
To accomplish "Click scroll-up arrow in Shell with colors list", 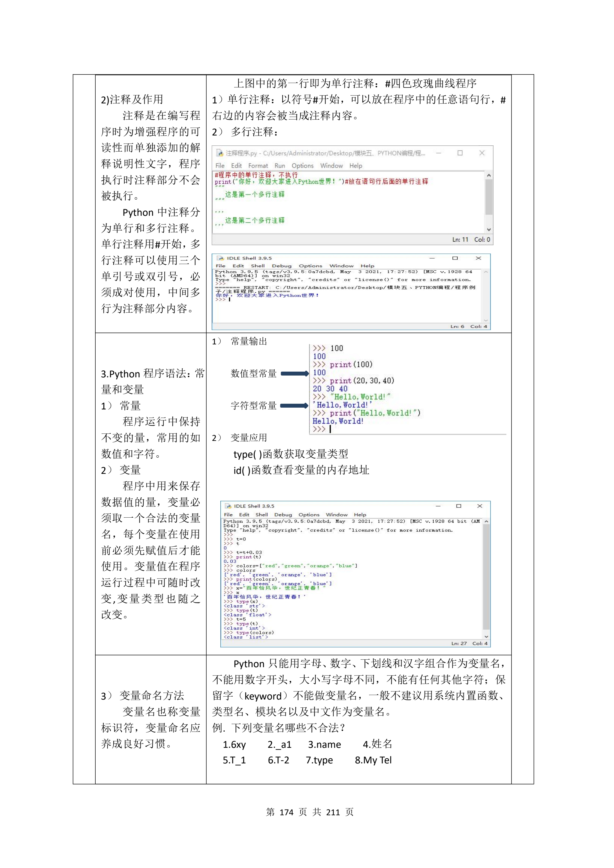I will tap(486, 521).
